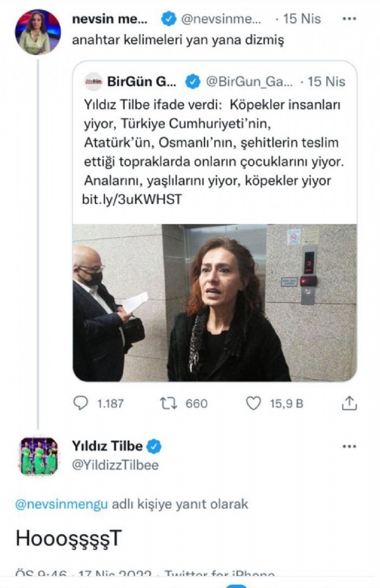Image resolution: width=380 pixels, height=588 pixels.
Task: Open the three-dot menu on nevsin's tweet
Action: (x=349, y=19)
